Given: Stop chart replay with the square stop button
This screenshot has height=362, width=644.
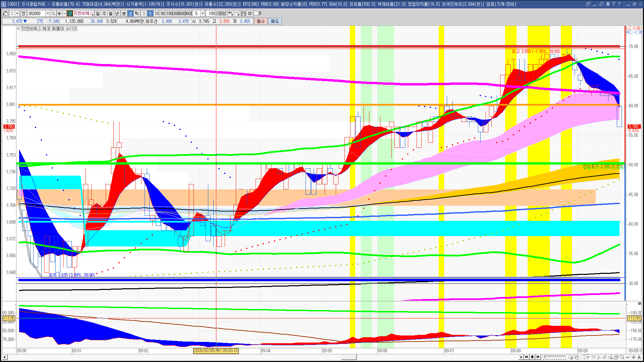Looking at the screenshot, I should (532, 357).
